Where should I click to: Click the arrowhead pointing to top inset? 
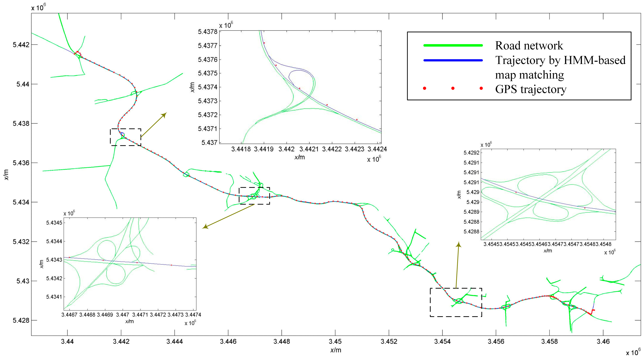[x=165, y=115]
